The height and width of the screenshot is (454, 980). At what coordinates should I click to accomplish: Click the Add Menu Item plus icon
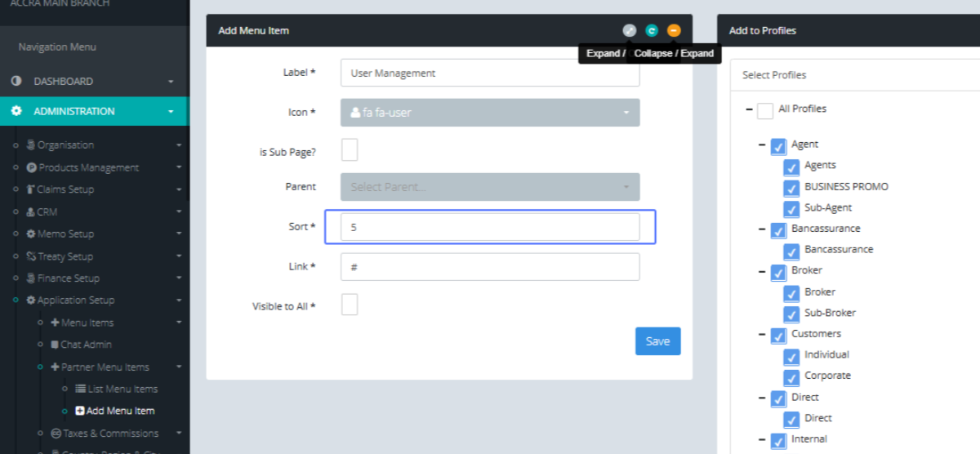coord(80,411)
